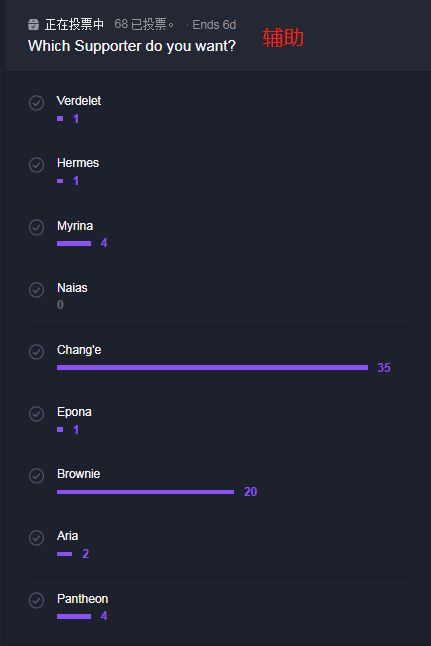Click the poll title Which Supporter do you want

pos(132,46)
